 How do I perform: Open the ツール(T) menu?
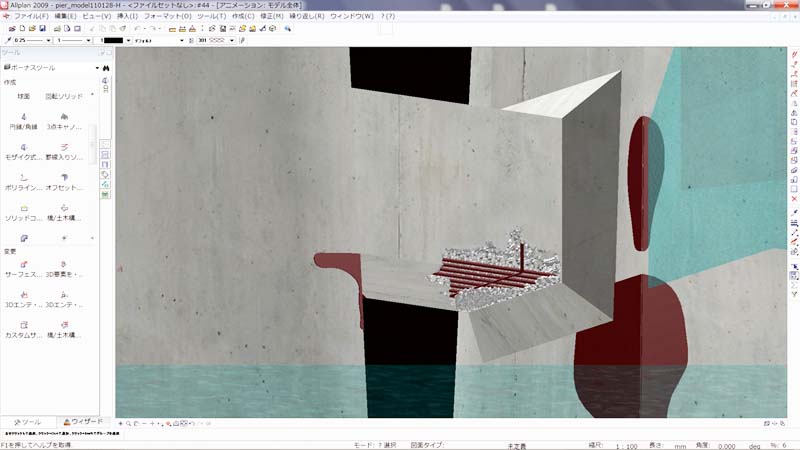tap(211, 16)
